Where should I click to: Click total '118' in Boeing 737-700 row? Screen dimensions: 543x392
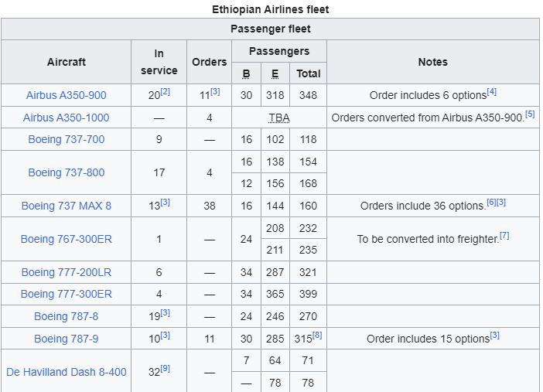pyautogui.click(x=308, y=139)
